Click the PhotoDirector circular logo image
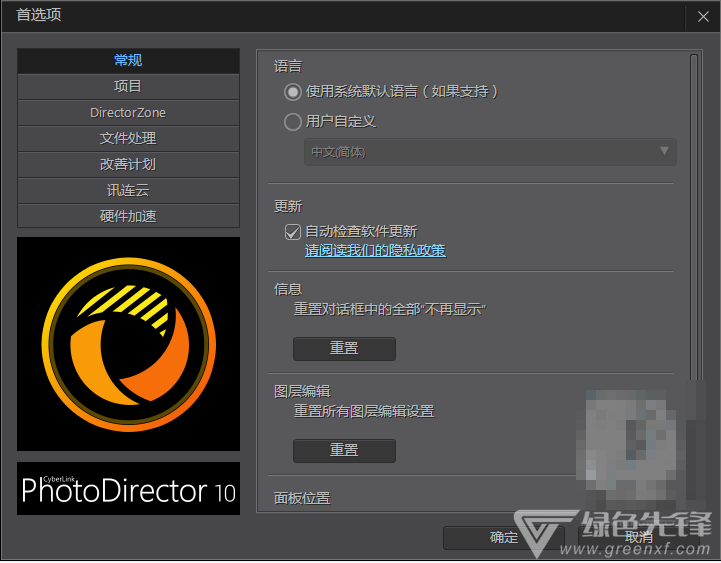 [128, 344]
